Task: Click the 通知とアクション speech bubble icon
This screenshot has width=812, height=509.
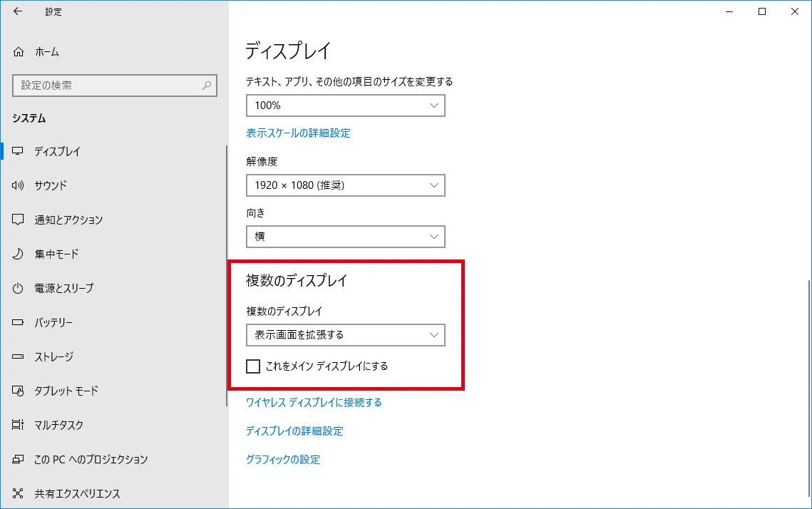Action: (18, 220)
